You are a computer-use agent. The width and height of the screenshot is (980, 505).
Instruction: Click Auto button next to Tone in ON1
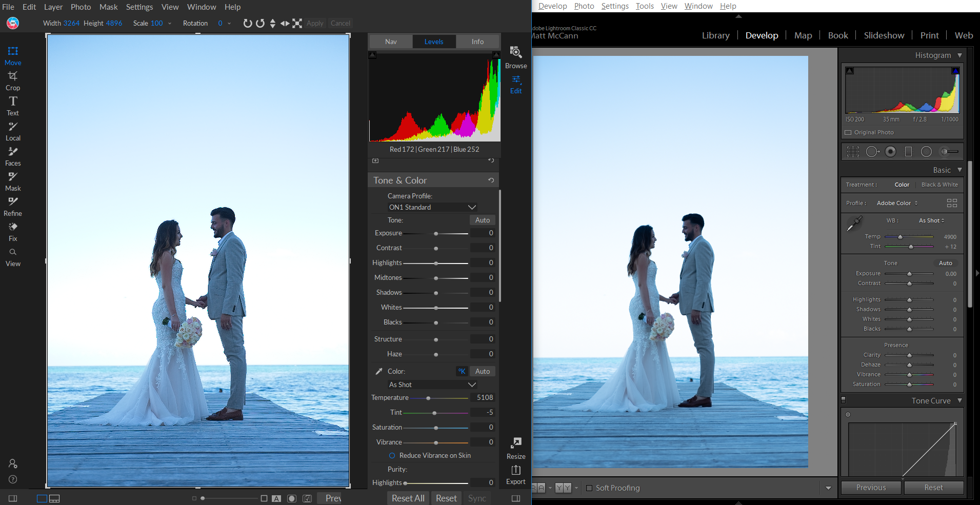pyautogui.click(x=483, y=220)
